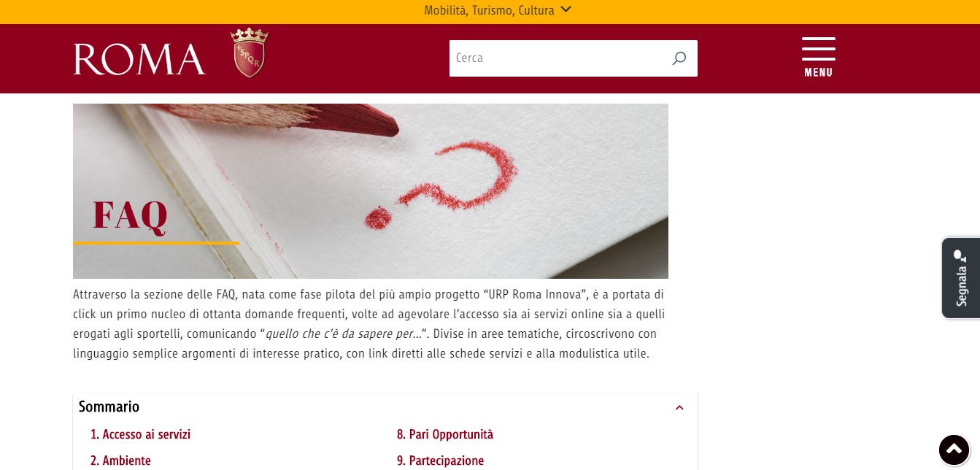Open the Segnala feedback side tab
980x470 pixels.
click(961, 278)
